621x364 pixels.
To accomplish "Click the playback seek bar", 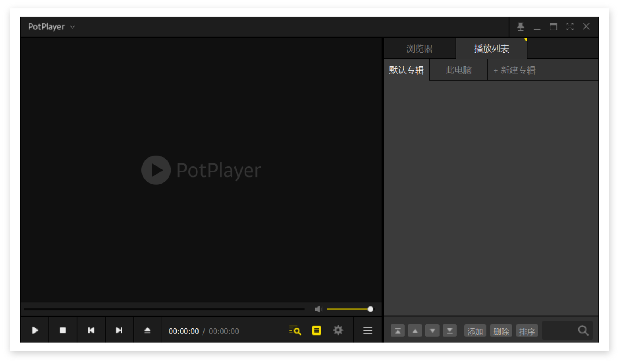I will pyautogui.click(x=164, y=309).
